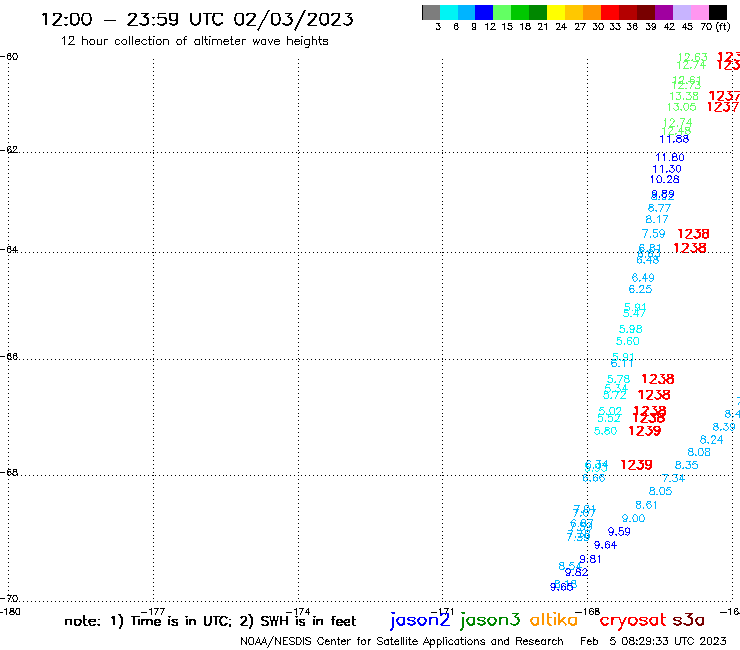Click the bright red swatch above label 33
This screenshot has height=650, width=740.
tap(610, 12)
